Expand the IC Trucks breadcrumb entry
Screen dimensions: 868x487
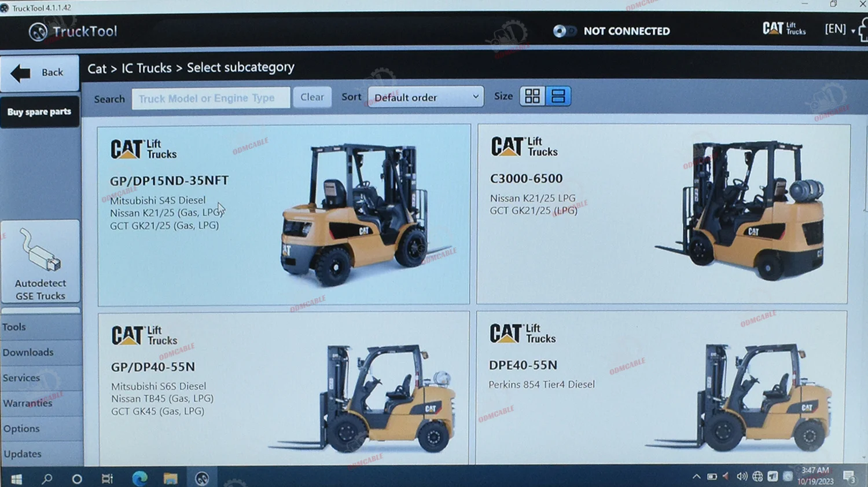point(146,68)
